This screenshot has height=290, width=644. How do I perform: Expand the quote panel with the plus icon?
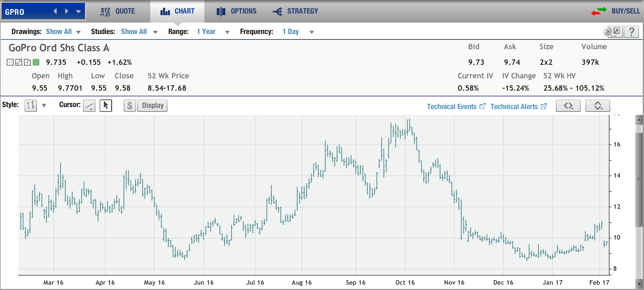[x=28, y=62]
